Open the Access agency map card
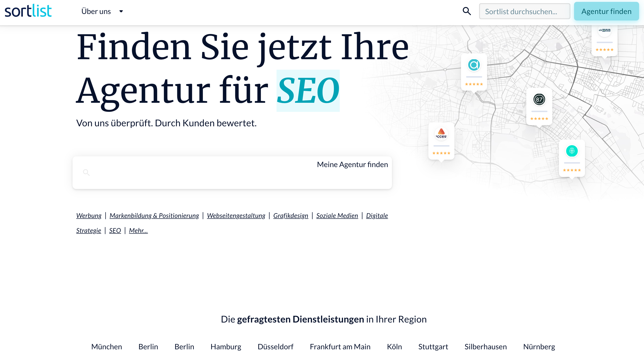Image resolution: width=644 pixels, height=357 pixels. 441,141
